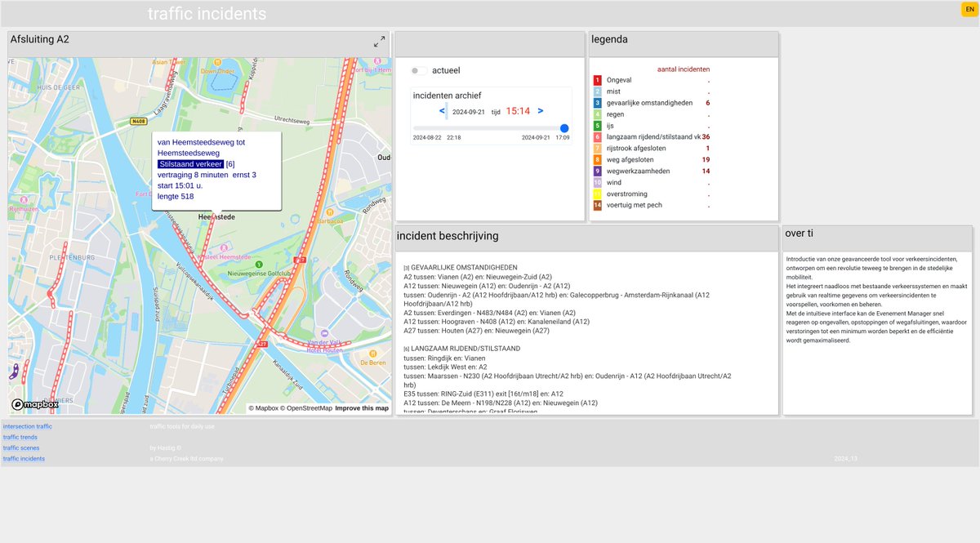Click the Ongeval legend icon numbered 1

pyautogui.click(x=597, y=79)
